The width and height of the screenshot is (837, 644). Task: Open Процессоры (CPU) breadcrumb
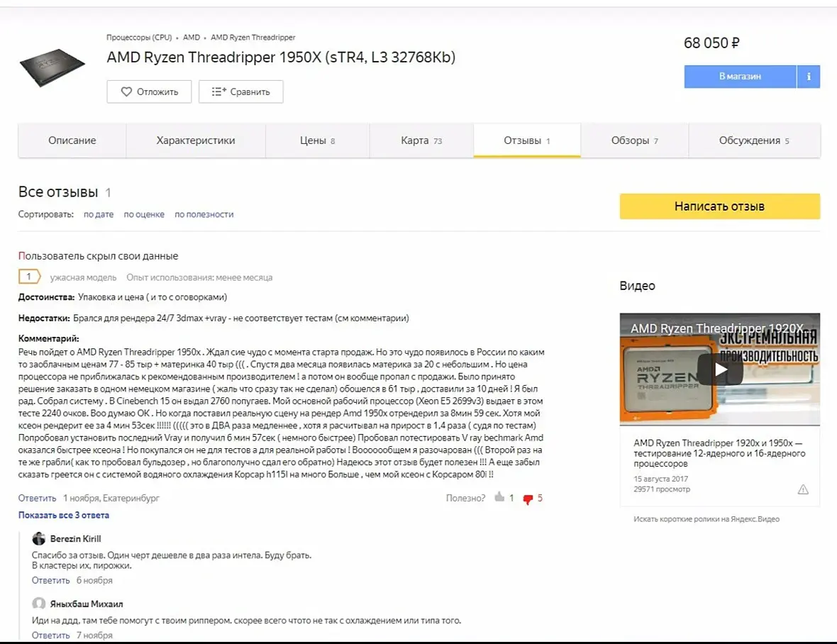(x=139, y=38)
